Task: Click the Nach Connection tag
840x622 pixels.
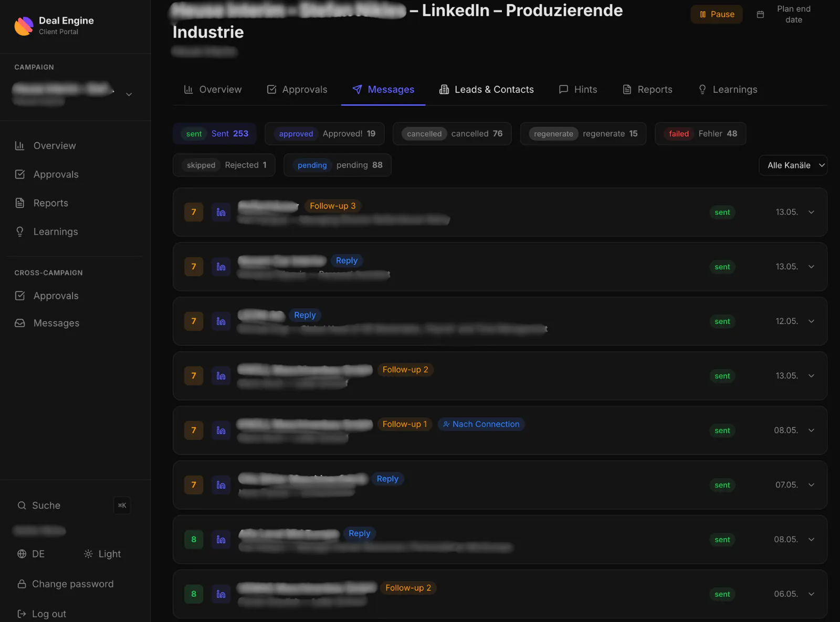Action: click(x=481, y=424)
